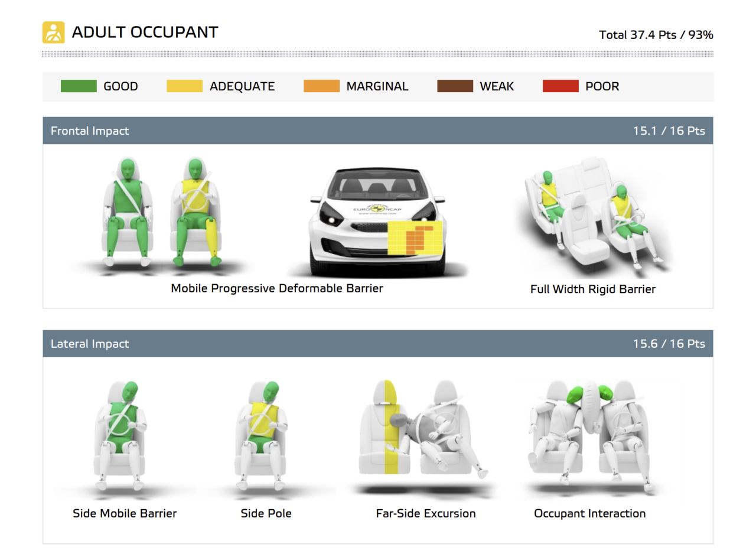Image resolution: width=756 pixels, height=557 pixels.
Task: Click the orange MARGINAL legend swatch
Action: (321, 86)
